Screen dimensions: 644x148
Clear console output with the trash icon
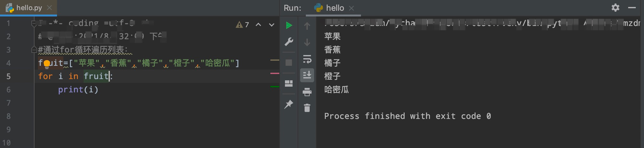(307, 108)
